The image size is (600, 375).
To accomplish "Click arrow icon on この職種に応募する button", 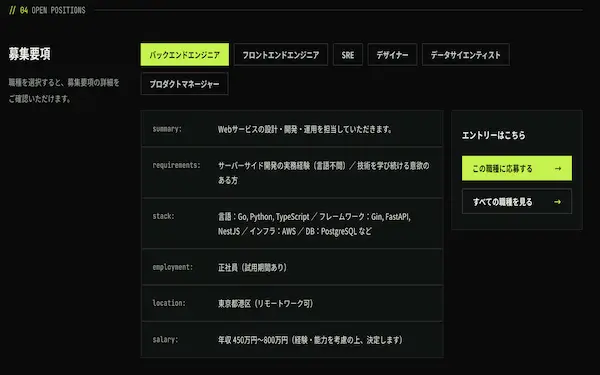I will coord(558,168).
